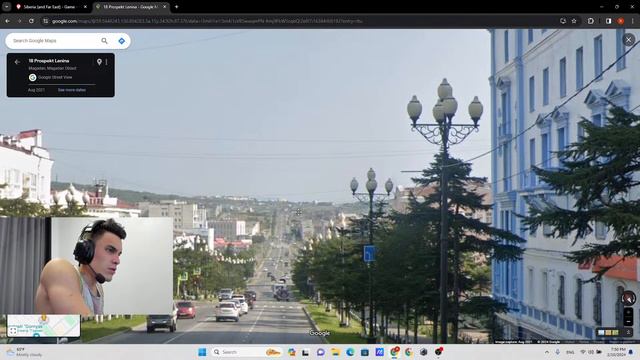Open the Windows Start menu

pos(202,352)
